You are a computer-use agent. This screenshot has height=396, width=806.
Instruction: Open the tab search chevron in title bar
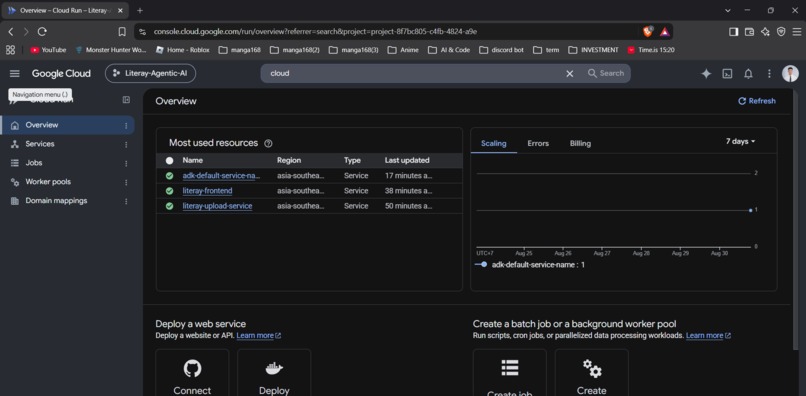tap(728, 10)
